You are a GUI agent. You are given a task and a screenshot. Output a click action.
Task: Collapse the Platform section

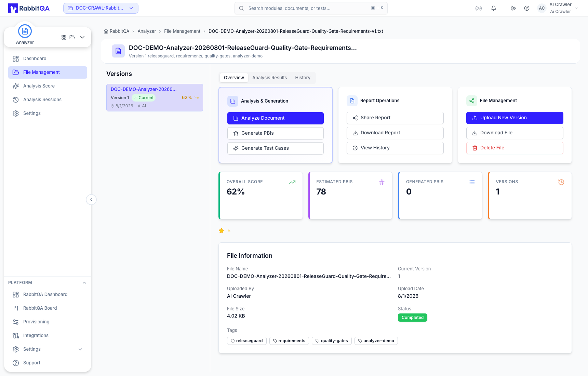[84, 283]
